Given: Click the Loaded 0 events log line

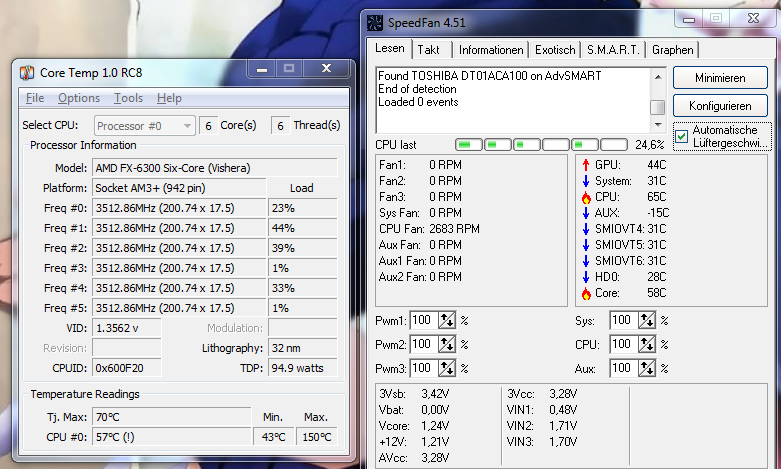Looking at the screenshot, I should [x=418, y=102].
